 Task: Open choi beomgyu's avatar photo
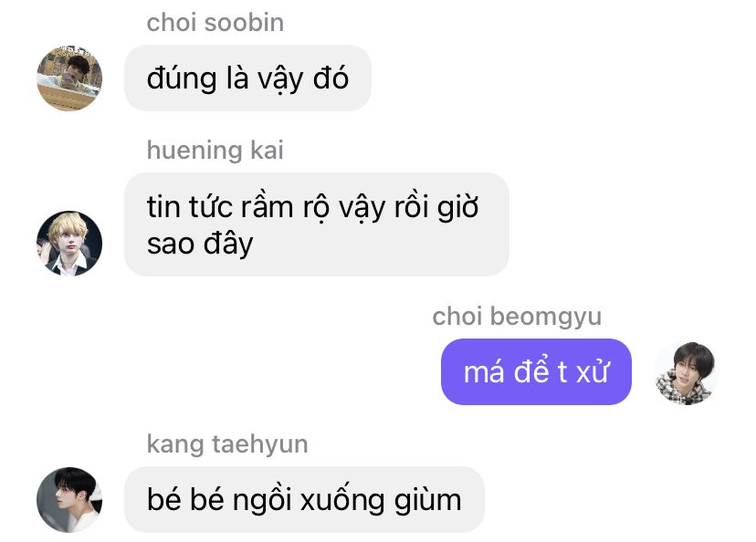tap(686, 372)
